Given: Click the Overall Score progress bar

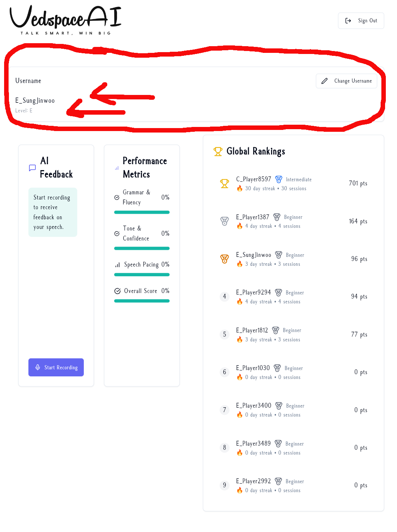Looking at the screenshot, I should 142,301.
